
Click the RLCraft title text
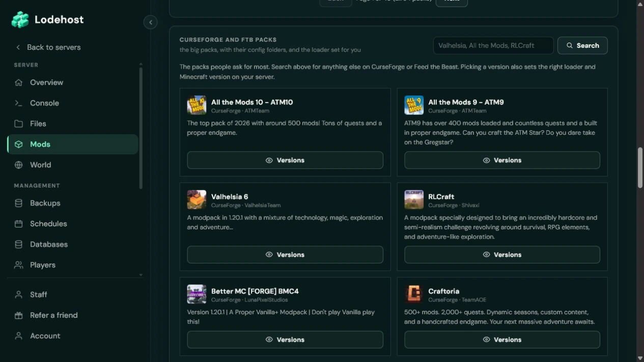pyautogui.click(x=441, y=197)
